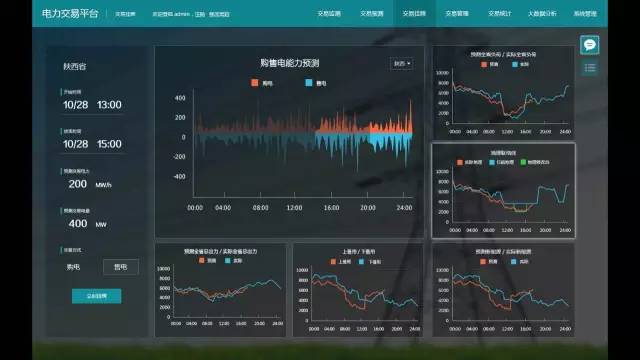Open the list view icon under chat
Viewport: 640px width, 360px height.
(x=589, y=68)
